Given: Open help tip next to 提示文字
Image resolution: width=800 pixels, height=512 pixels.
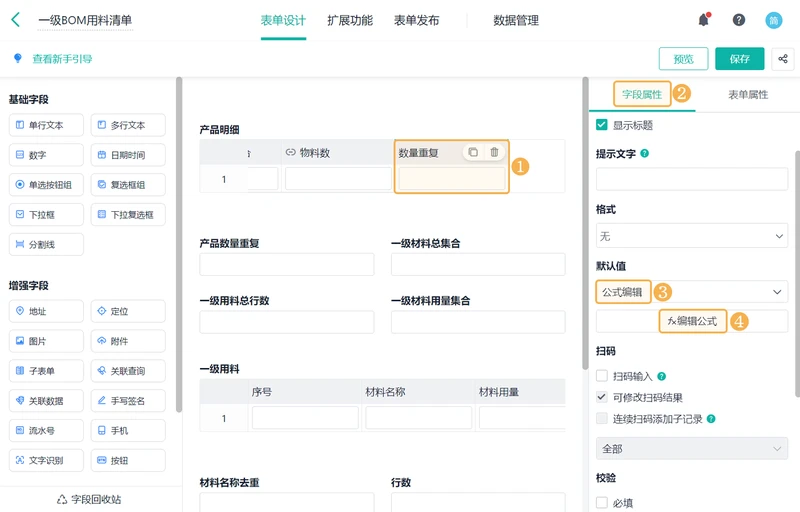Looking at the screenshot, I should coord(644,153).
